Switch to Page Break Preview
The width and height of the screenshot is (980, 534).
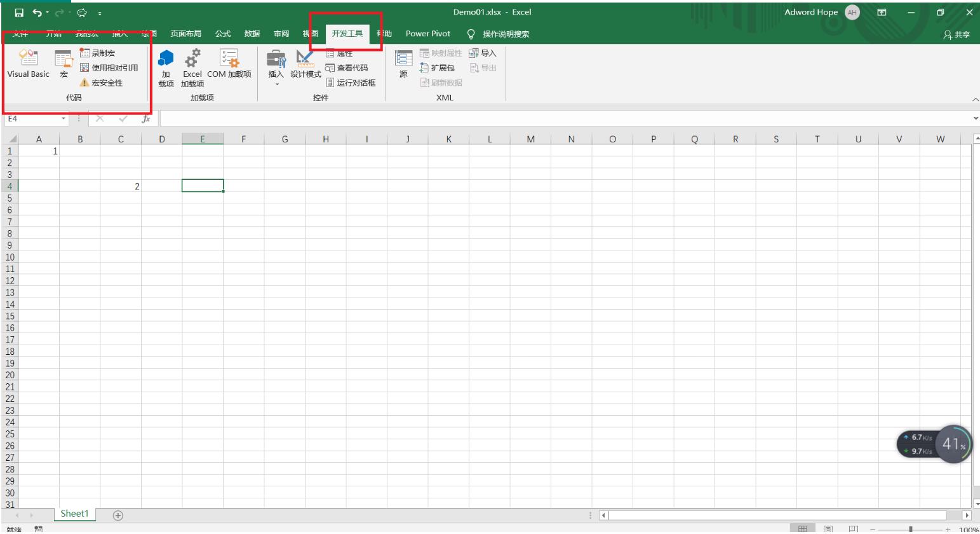(854, 529)
